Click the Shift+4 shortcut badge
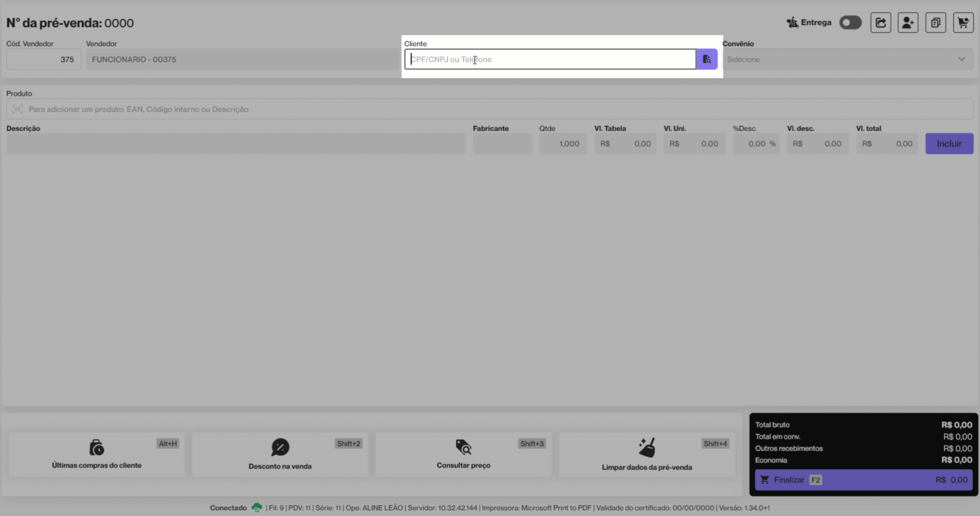980x516 pixels. 715,444
